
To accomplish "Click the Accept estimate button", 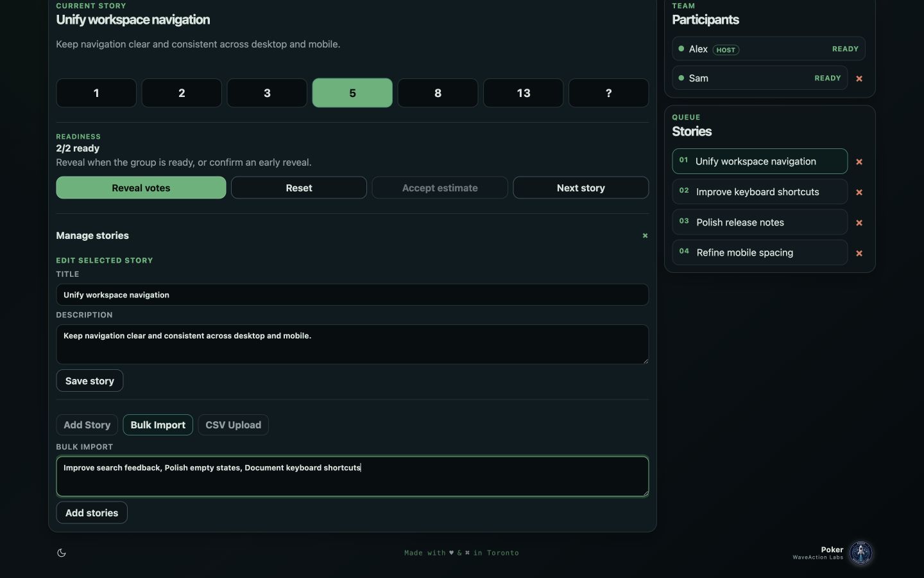I will pos(440,188).
